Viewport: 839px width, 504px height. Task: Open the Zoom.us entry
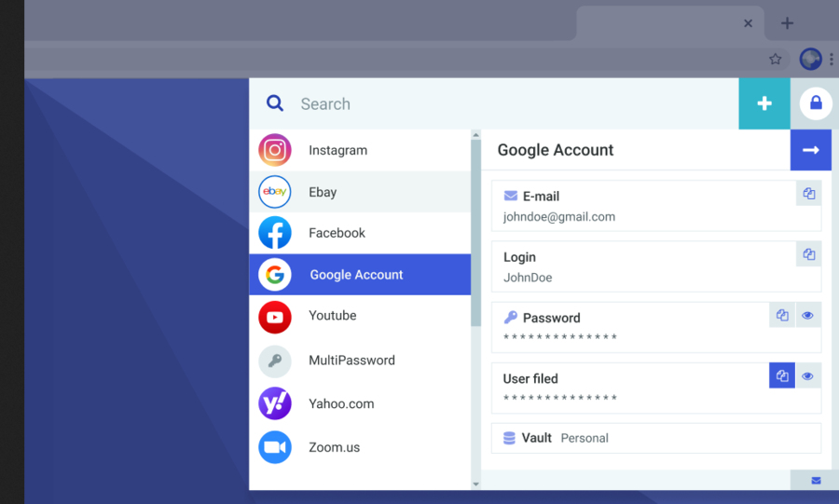click(x=360, y=447)
